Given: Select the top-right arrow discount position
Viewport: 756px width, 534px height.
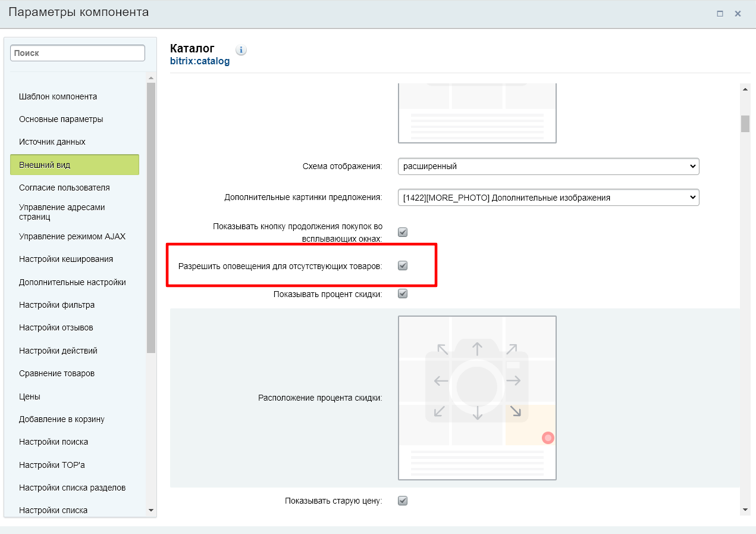Looking at the screenshot, I should [512, 349].
